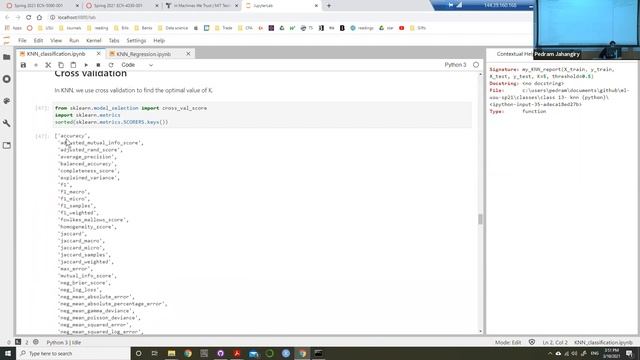Cut the selected cell with scissors icon

pyautogui.click(x=48, y=65)
